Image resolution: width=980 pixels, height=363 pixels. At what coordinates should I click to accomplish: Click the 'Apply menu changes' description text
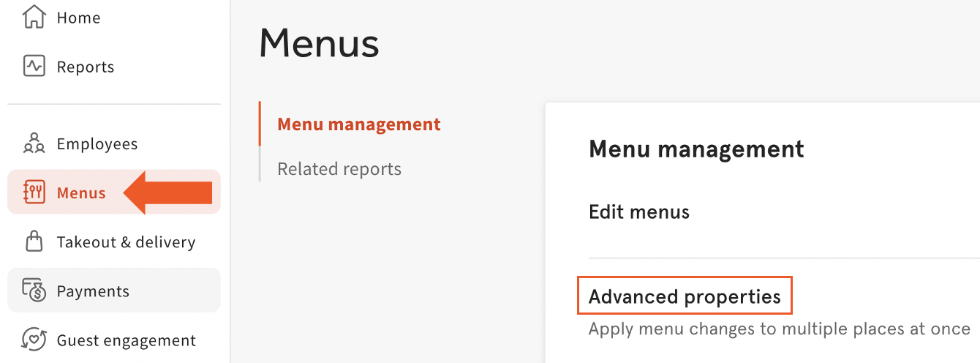click(x=779, y=329)
